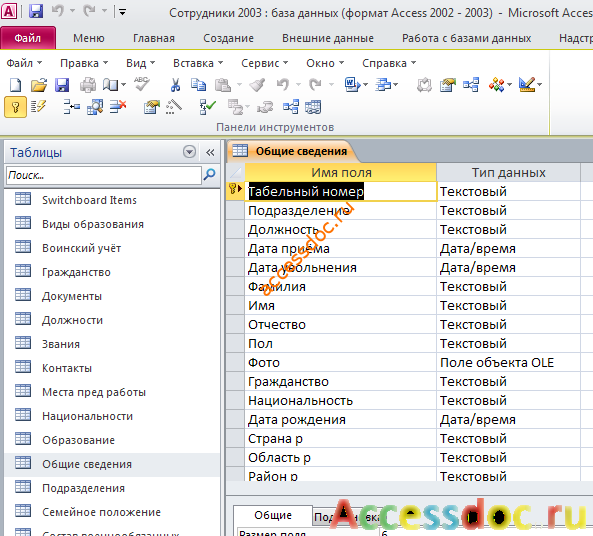Click the Paste clipboard icon
593x536 pixels.
(223, 85)
